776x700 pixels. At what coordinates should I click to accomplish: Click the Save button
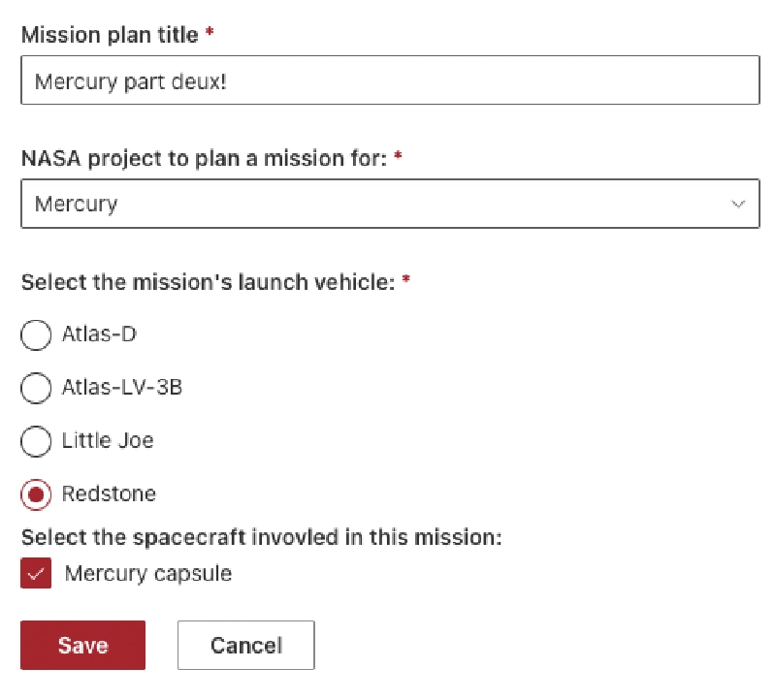(82, 645)
